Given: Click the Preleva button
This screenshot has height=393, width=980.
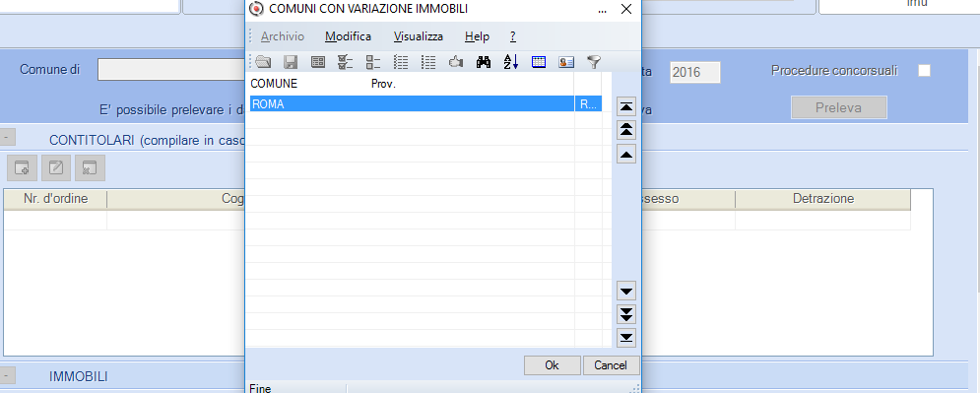Looking at the screenshot, I should pos(839,107).
